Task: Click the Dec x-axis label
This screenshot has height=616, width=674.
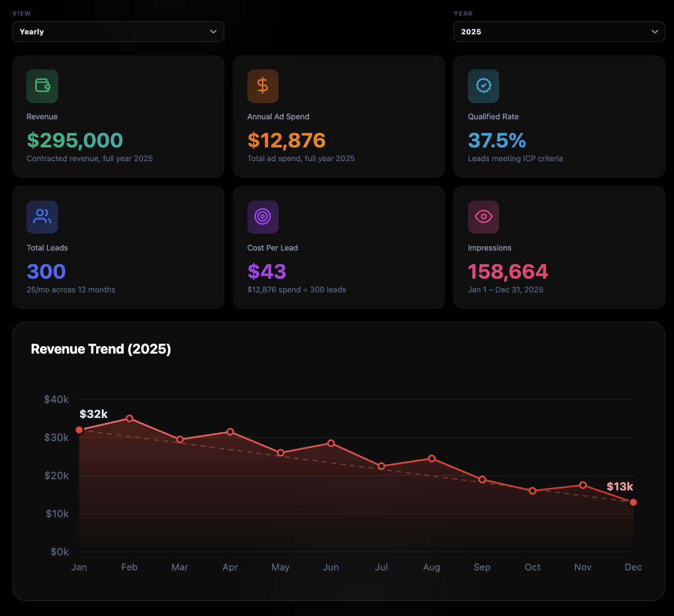Action: 633,567
